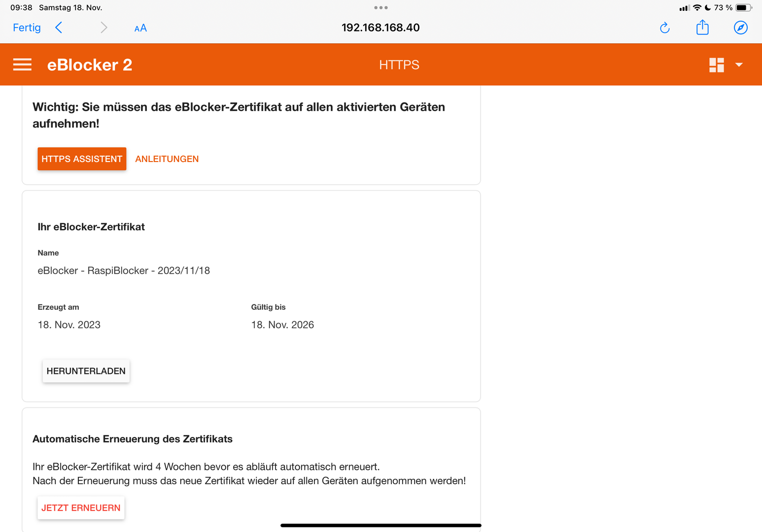The height and width of the screenshot is (532, 762).
Task: Go back with the back chevron
Action: coord(59,28)
